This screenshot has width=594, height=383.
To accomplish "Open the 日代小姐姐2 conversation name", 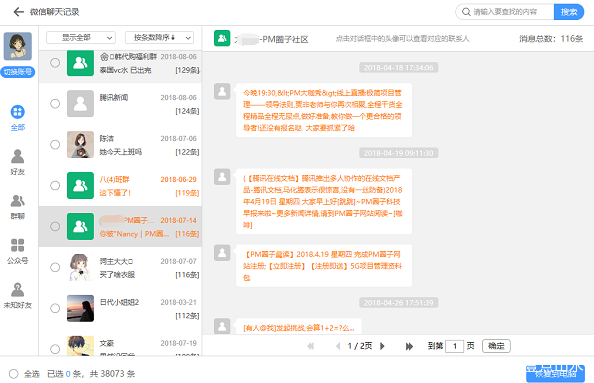I will (119, 302).
